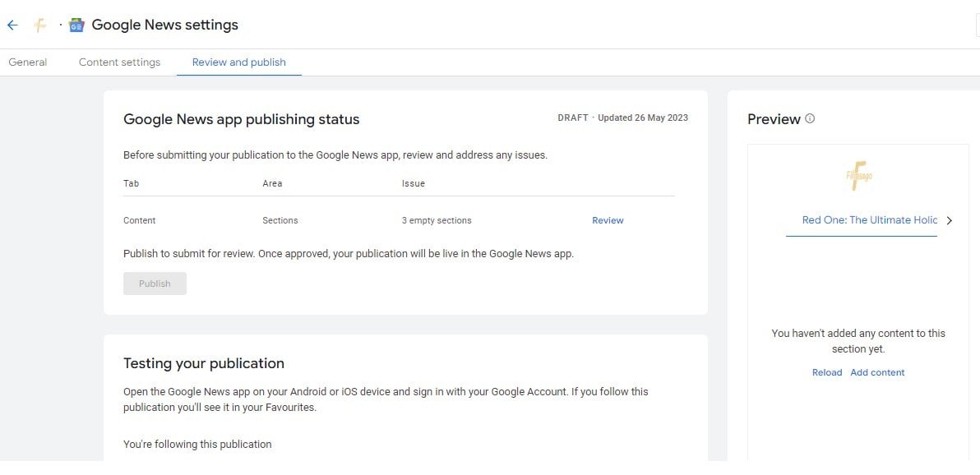
Task: Click the Filmsago logo in the preview pane
Action: (858, 175)
